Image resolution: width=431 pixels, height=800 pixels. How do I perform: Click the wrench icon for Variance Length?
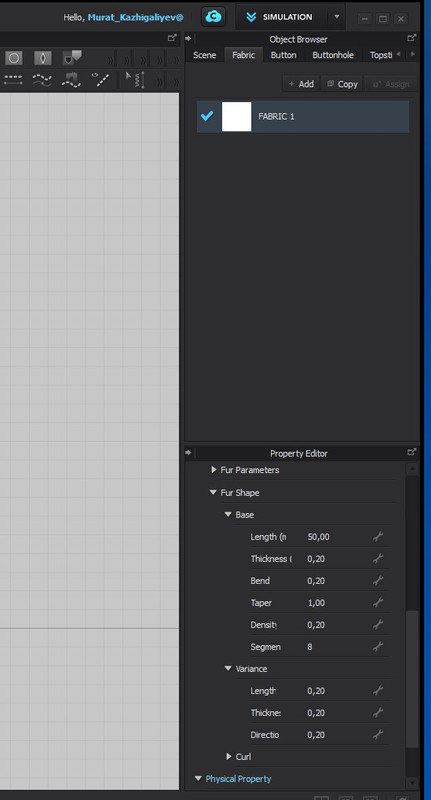(378, 690)
